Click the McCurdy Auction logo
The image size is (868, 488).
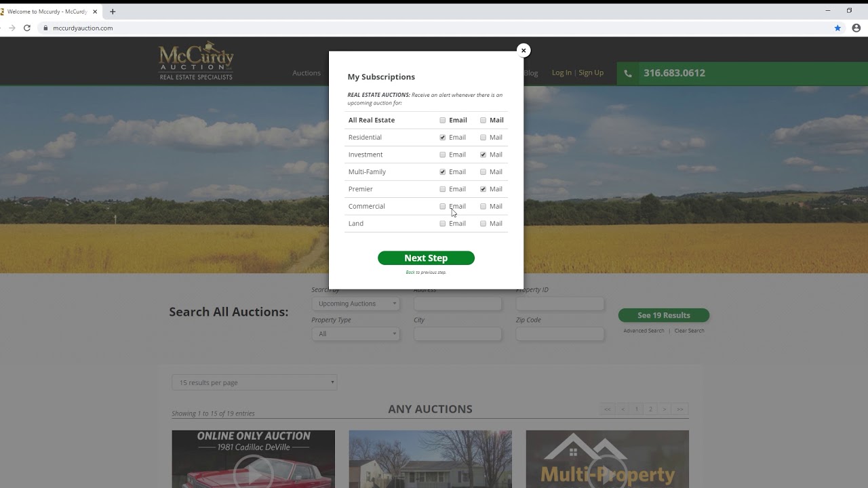tap(196, 60)
